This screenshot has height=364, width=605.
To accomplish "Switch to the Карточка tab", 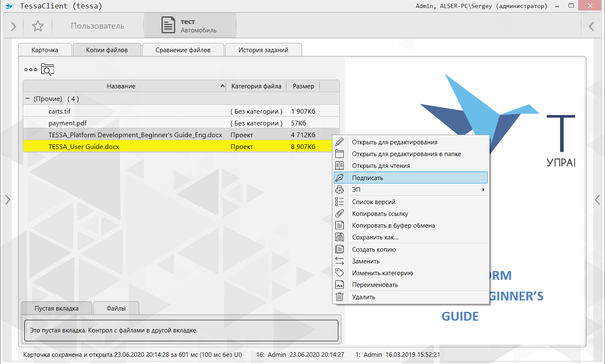I will [45, 50].
